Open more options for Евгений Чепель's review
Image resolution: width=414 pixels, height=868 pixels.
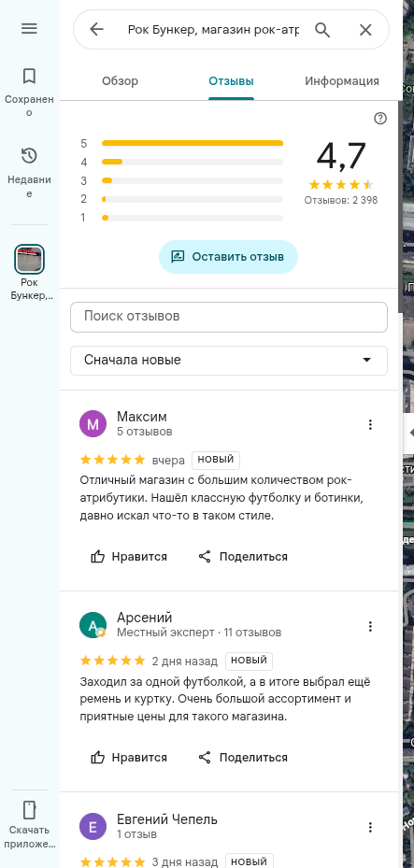pos(370,828)
